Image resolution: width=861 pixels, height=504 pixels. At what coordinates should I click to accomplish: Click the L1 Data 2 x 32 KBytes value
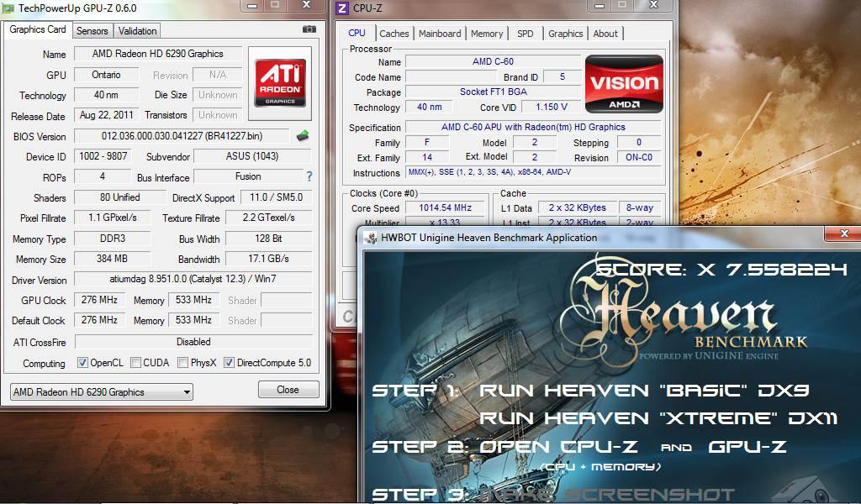(577, 207)
